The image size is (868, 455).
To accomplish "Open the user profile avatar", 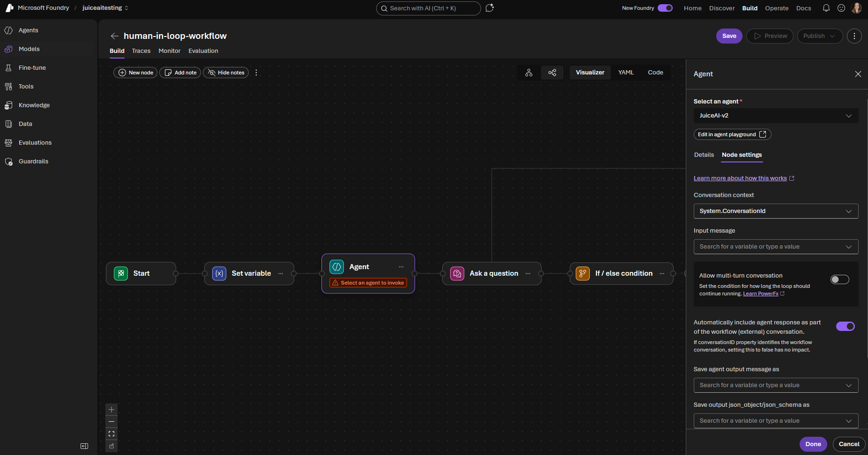I will (856, 8).
